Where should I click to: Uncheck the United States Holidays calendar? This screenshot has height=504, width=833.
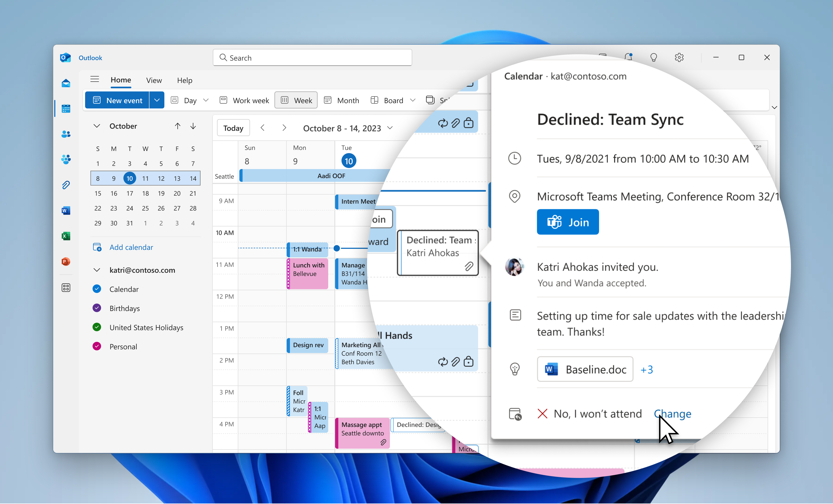pyautogui.click(x=97, y=327)
